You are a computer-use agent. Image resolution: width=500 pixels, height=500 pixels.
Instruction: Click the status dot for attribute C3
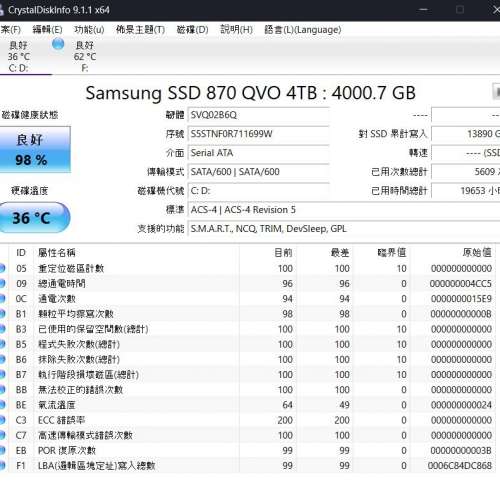click(2, 420)
